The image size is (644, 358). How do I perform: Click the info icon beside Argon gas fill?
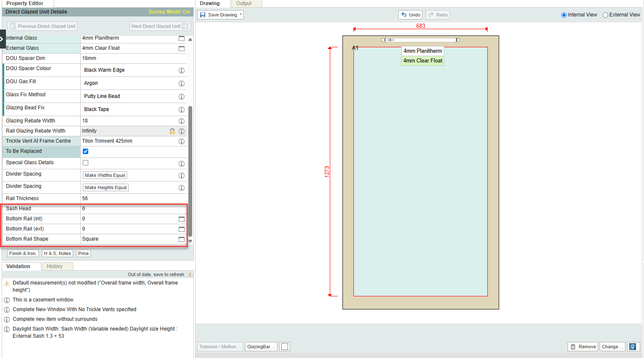182,84
